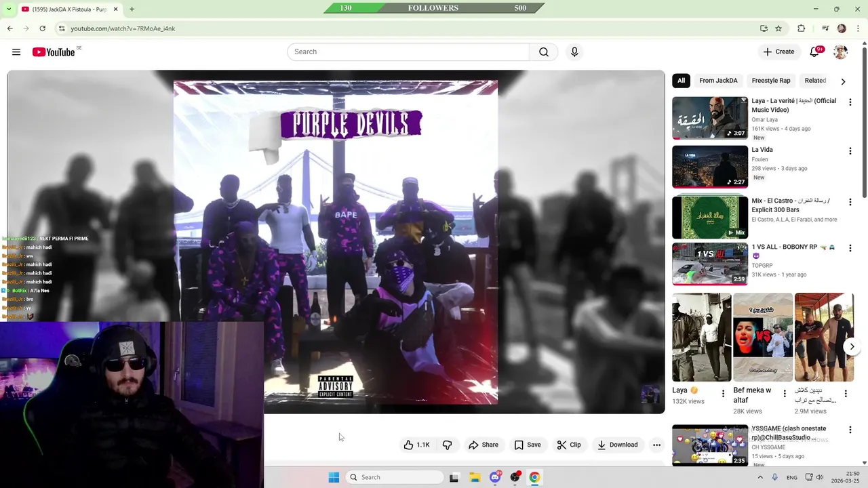This screenshot has height=488, width=868.
Task: Open the Laya Shorts thumbnail
Action: [x=702, y=338]
